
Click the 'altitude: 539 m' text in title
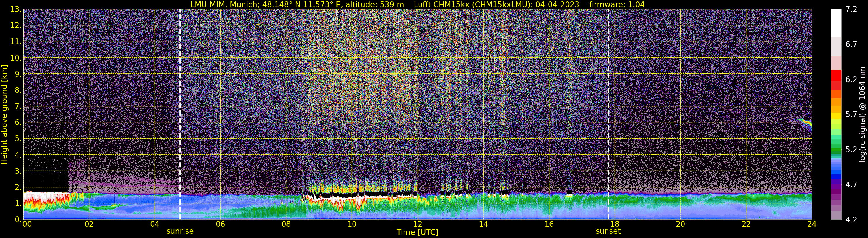(375, 4)
